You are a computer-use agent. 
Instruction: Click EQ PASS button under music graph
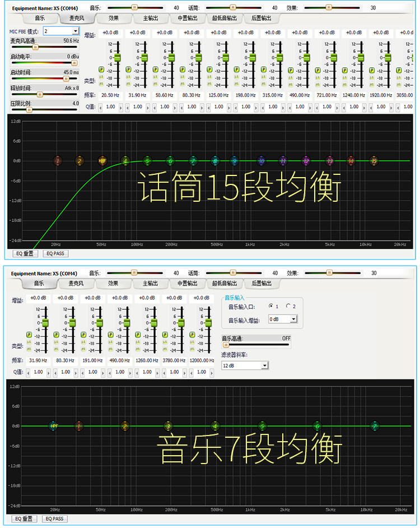point(54,519)
